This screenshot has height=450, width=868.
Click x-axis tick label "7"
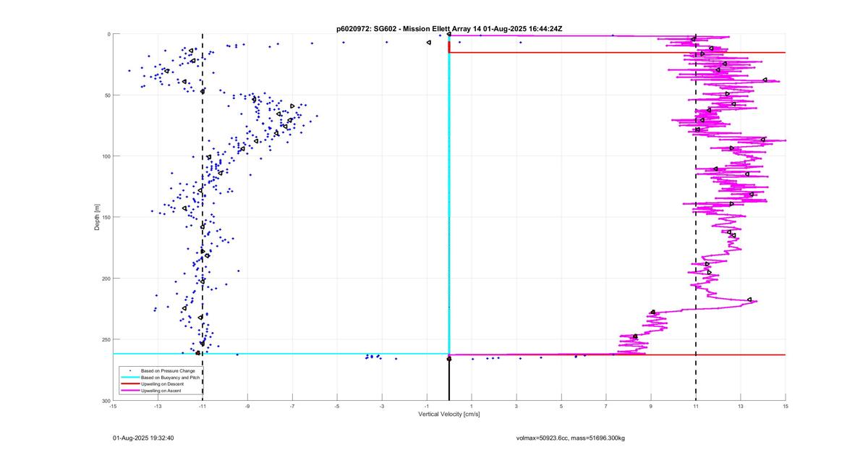point(606,407)
